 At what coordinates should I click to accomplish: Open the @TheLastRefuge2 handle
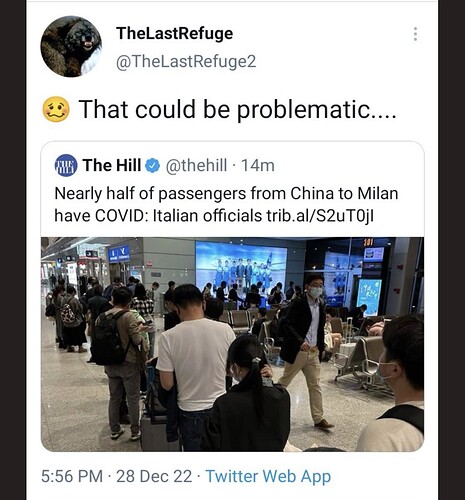tap(186, 61)
